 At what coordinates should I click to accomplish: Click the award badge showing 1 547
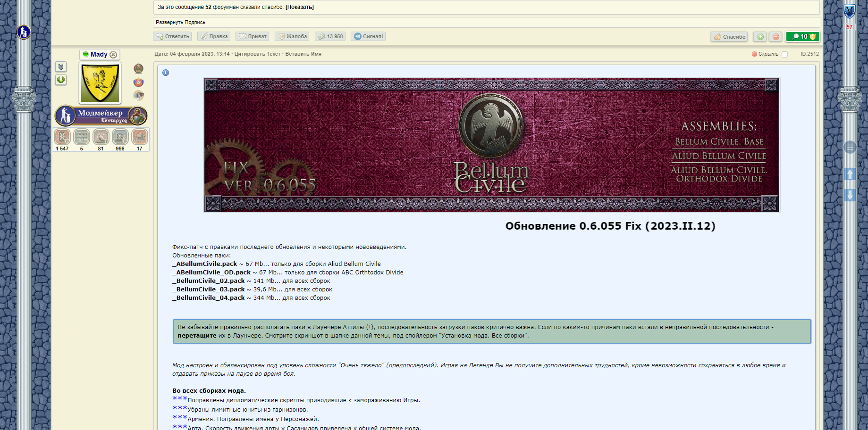pos(62,137)
